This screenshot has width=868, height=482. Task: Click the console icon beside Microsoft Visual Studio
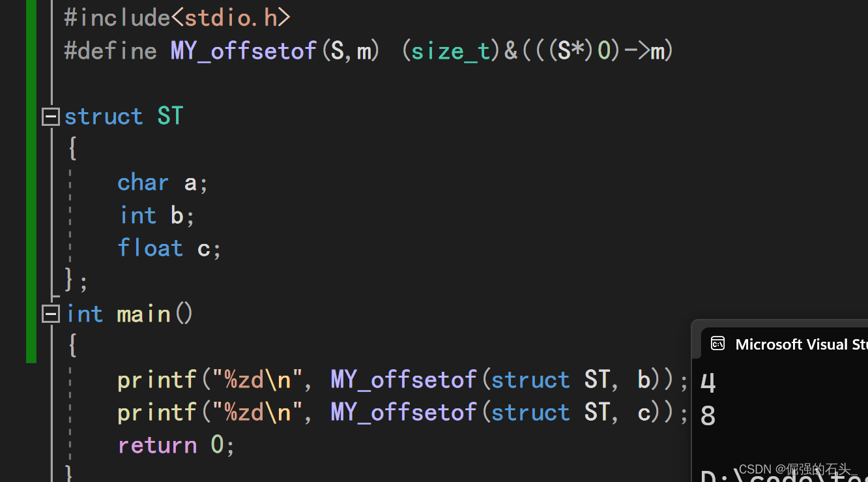(x=717, y=344)
